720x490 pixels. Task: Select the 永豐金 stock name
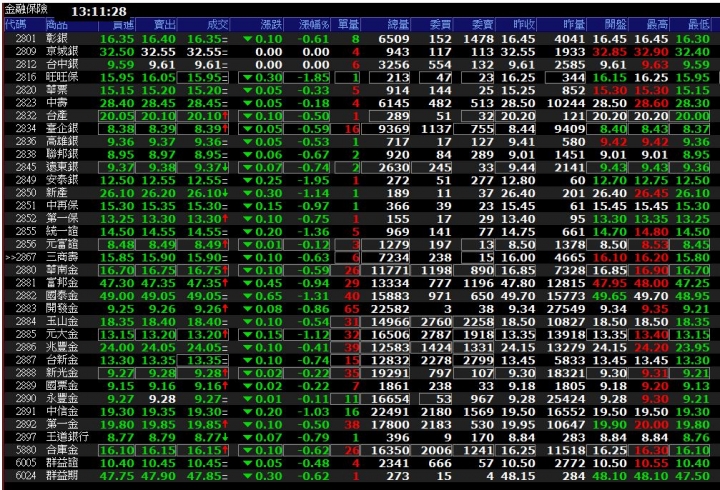[x=62, y=399]
